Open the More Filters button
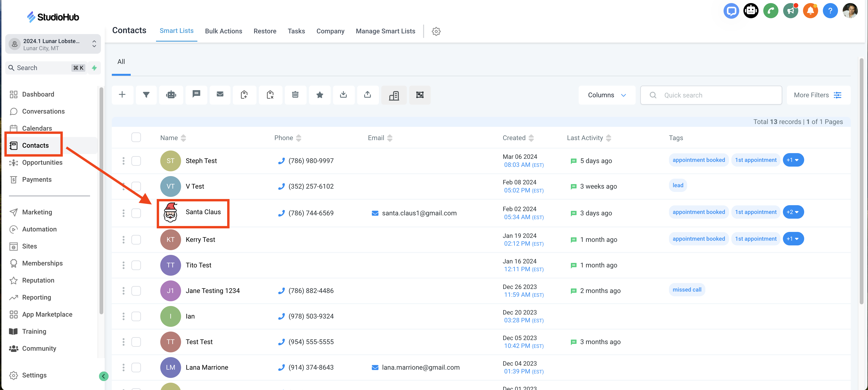The height and width of the screenshot is (390, 868). pos(818,95)
